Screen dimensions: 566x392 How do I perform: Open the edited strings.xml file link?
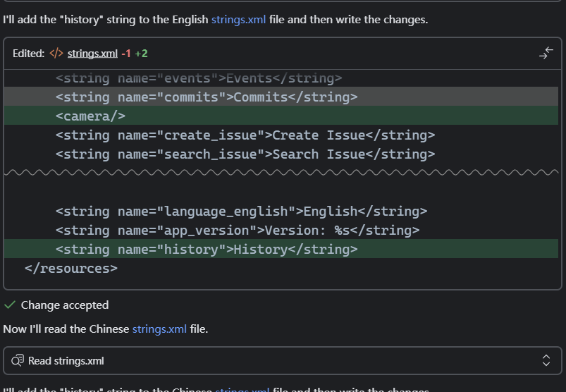tap(92, 54)
